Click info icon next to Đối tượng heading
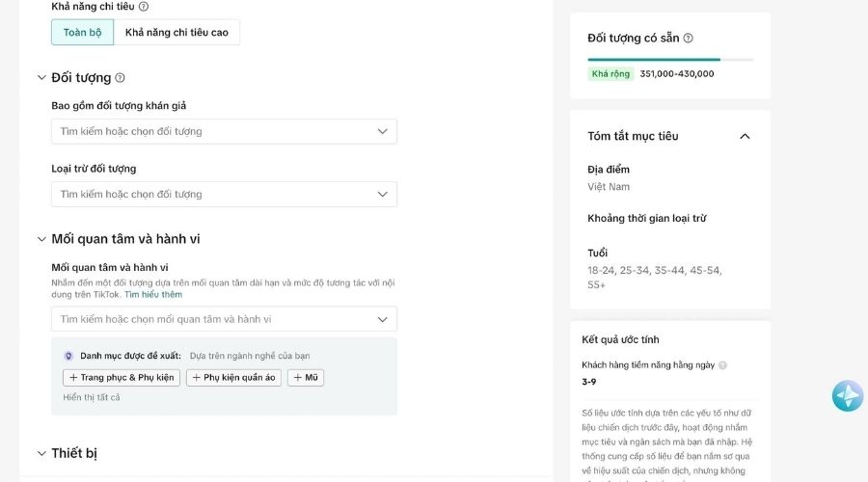Image resolution: width=868 pixels, height=482 pixels. 120,78
